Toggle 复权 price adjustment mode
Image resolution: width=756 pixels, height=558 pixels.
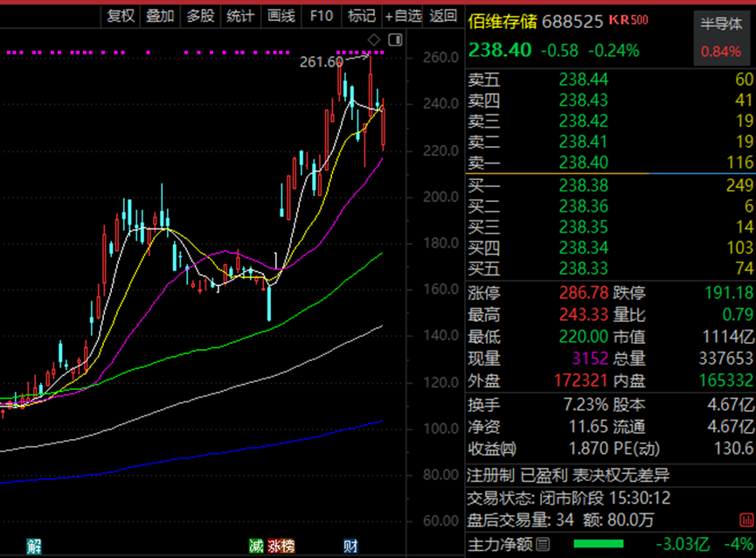pyautogui.click(x=120, y=15)
